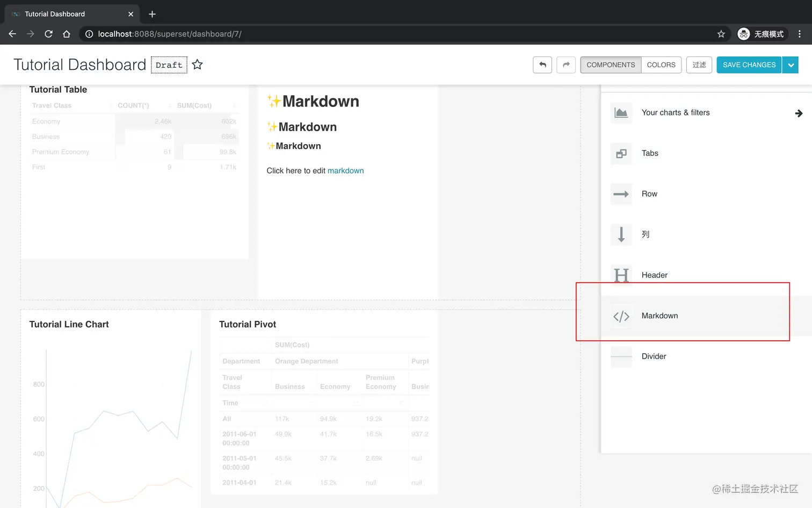Click the Premium Economy row in Tutorial Table

pos(134,152)
